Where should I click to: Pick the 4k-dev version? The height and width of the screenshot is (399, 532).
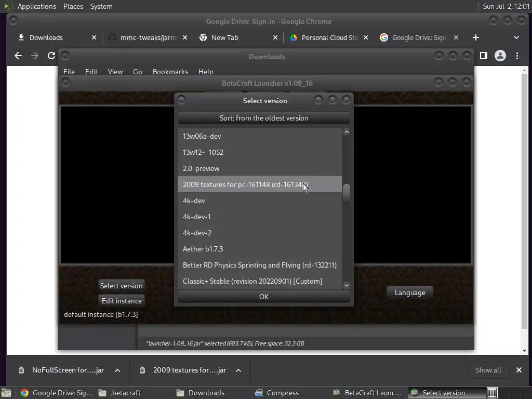tap(260, 201)
